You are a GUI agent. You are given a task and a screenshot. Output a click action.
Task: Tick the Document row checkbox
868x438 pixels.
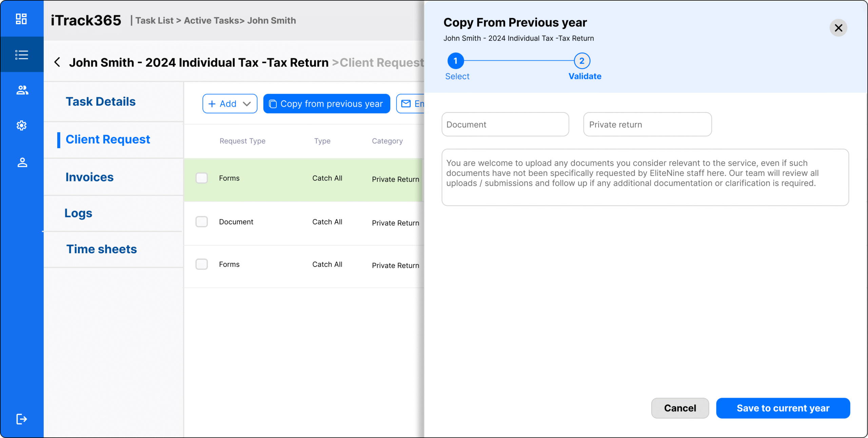202,222
